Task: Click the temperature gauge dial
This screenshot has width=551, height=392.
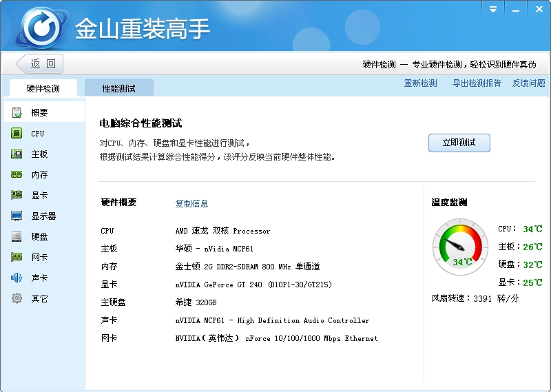Action: [460, 247]
